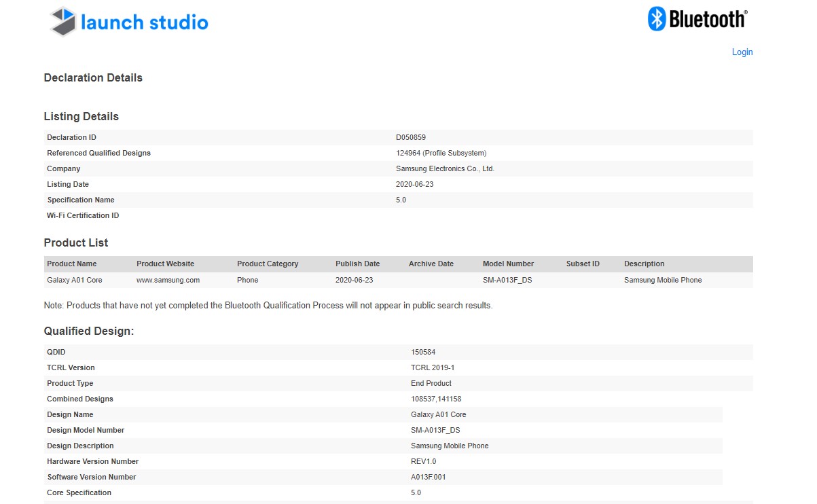Select the 'Phone' product category cell

click(248, 281)
